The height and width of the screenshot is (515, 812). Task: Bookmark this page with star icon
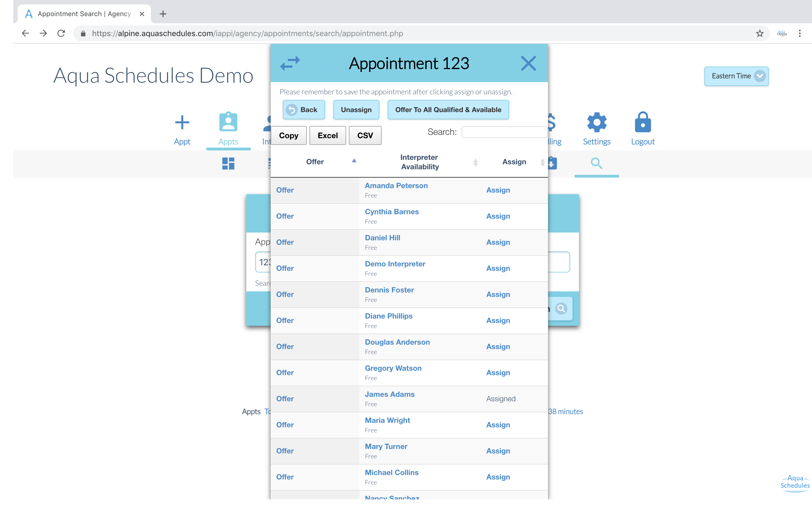point(760,33)
